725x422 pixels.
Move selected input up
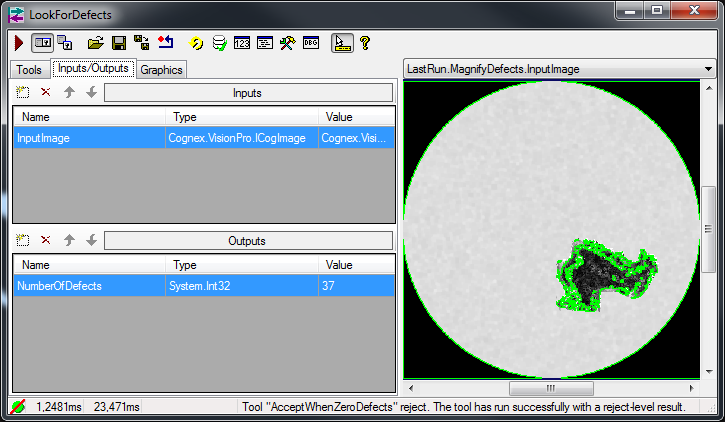(x=69, y=92)
